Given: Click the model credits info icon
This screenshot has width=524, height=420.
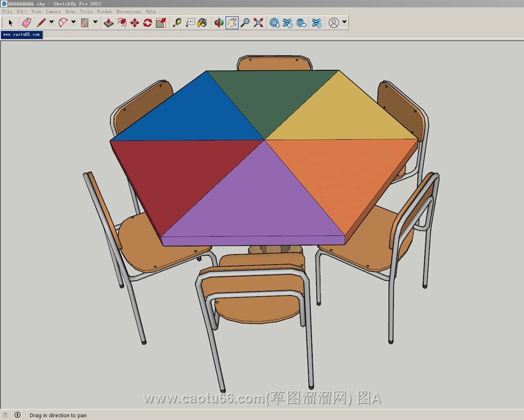Looking at the screenshot, I should (x=17, y=415).
